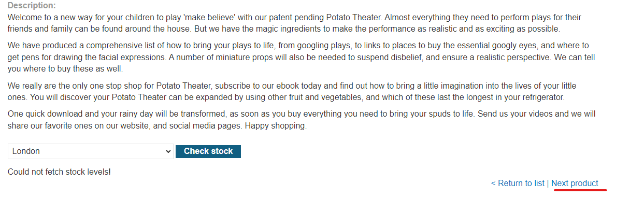Follow the Return to list link
Image resolution: width=644 pixels, height=198 pixels.
coord(518,183)
